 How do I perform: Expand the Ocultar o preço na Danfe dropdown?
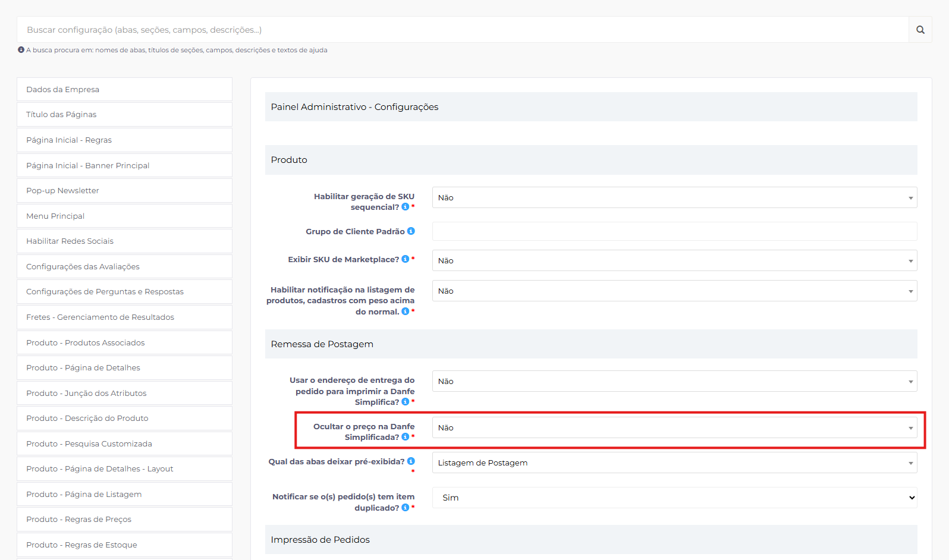point(674,428)
